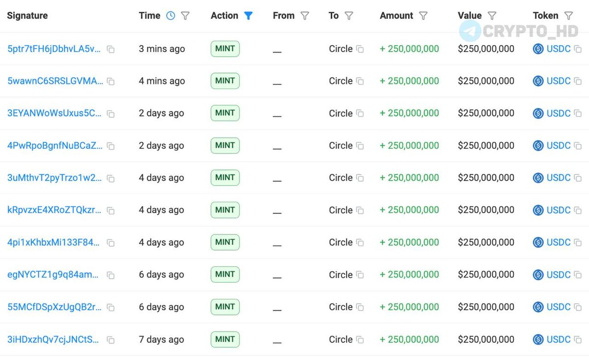Copy the 3EYANWoWsUxus5C signature

(x=111, y=114)
